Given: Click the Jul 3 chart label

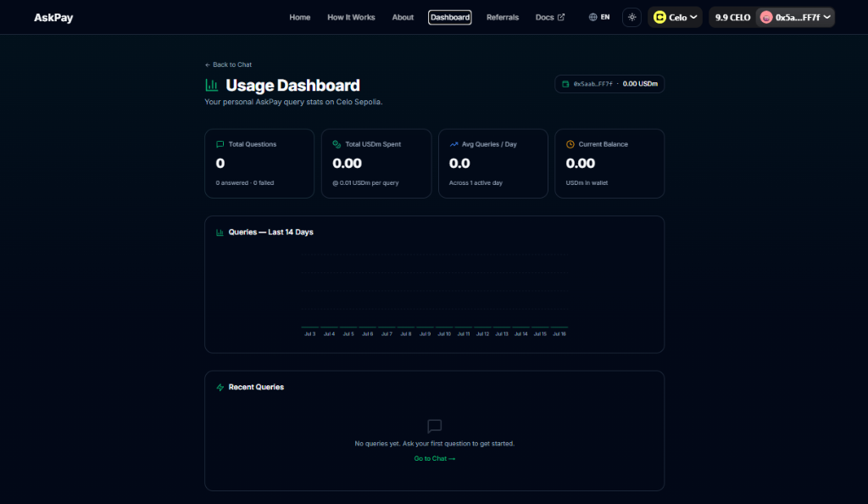Looking at the screenshot, I should [x=310, y=334].
